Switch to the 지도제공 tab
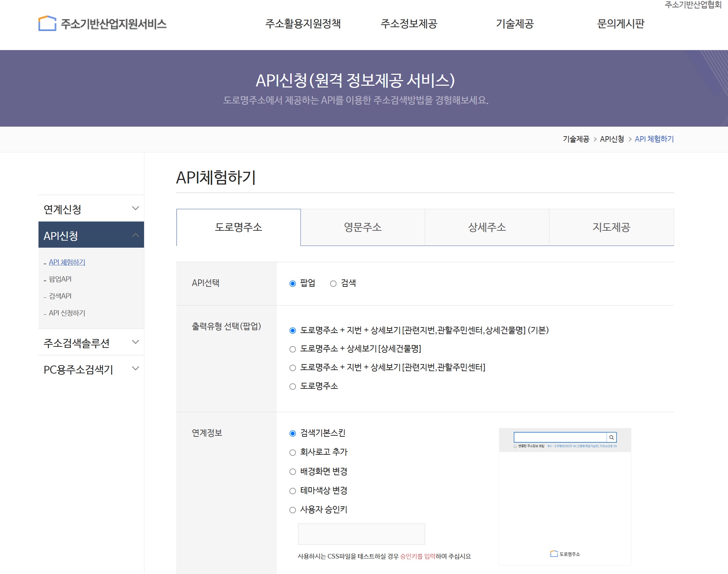This screenshot has width=728, height=574. pyautogui.click(x=611, y=227)
